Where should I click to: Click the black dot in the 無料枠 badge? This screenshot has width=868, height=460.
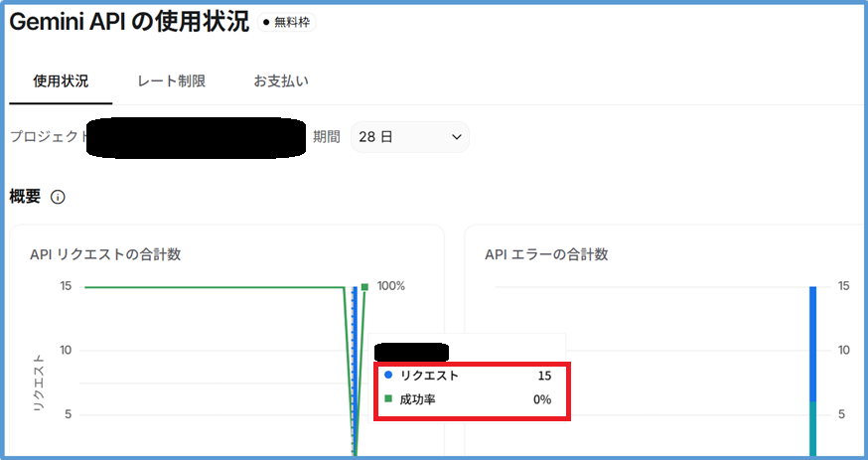(266, 22)
